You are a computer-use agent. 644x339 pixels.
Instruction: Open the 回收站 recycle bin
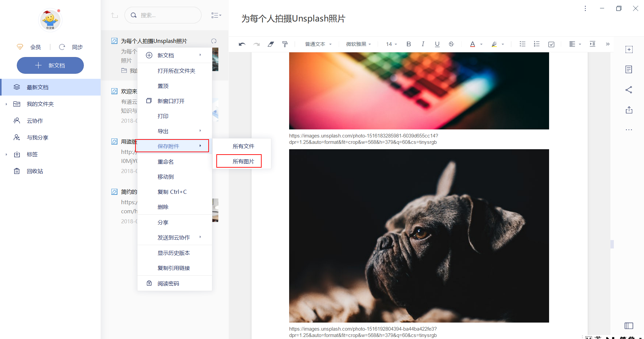click(x=35, y=171)
